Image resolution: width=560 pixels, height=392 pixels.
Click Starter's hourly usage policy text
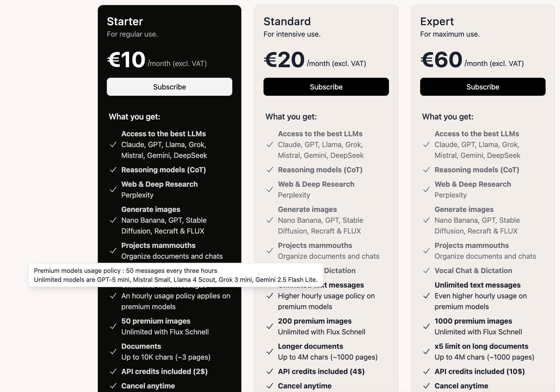point(176,301)
